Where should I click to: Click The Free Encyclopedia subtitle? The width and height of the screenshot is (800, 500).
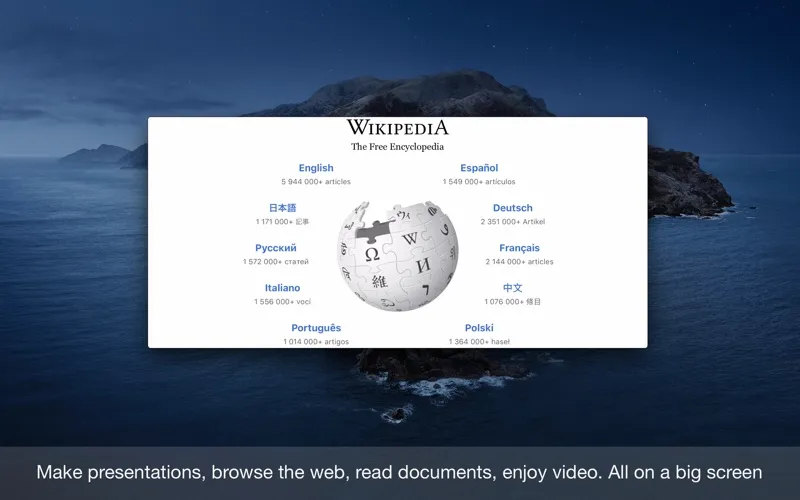point(397,147)
